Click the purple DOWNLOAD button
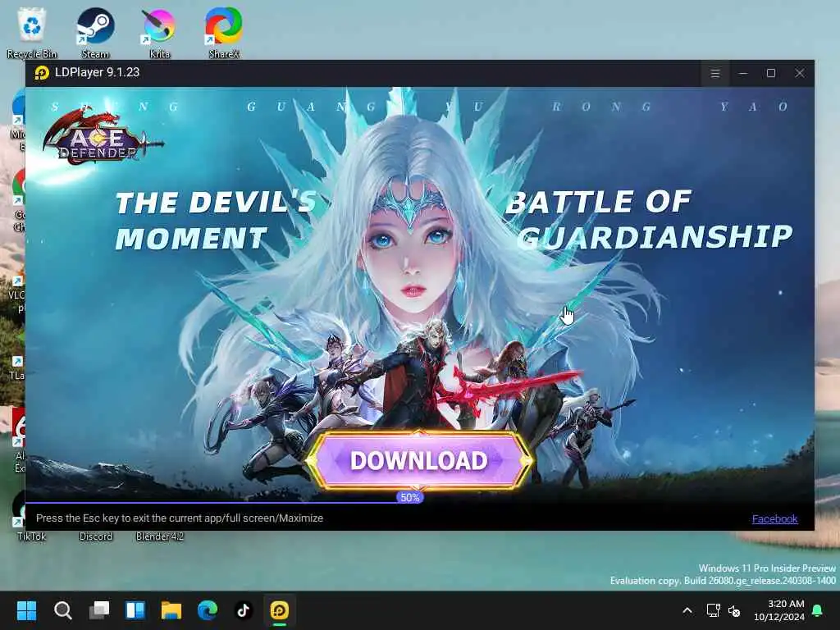Image resolution: width=840 pixels, height=630 pixels. tap(419, 461)
